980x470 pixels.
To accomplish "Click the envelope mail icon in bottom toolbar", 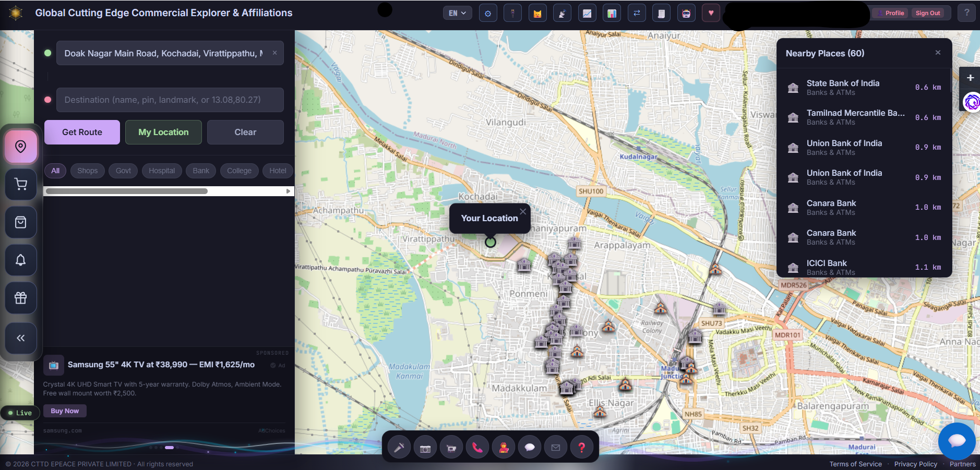I will click(x=556, y=448).
